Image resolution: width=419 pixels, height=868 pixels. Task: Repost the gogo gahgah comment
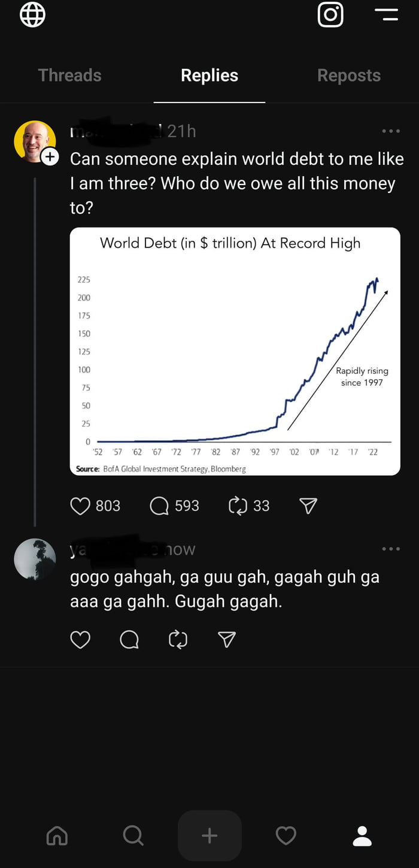pos(177,640)
